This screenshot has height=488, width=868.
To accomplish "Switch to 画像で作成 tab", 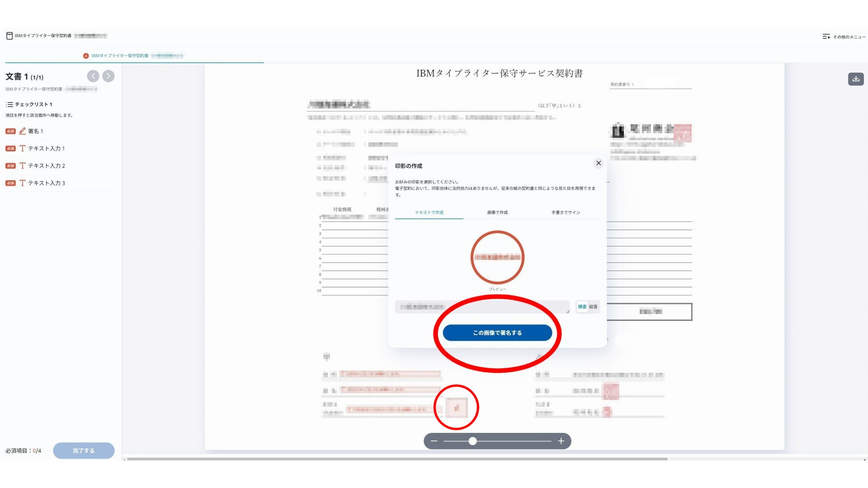I will [x=497, y=212].
